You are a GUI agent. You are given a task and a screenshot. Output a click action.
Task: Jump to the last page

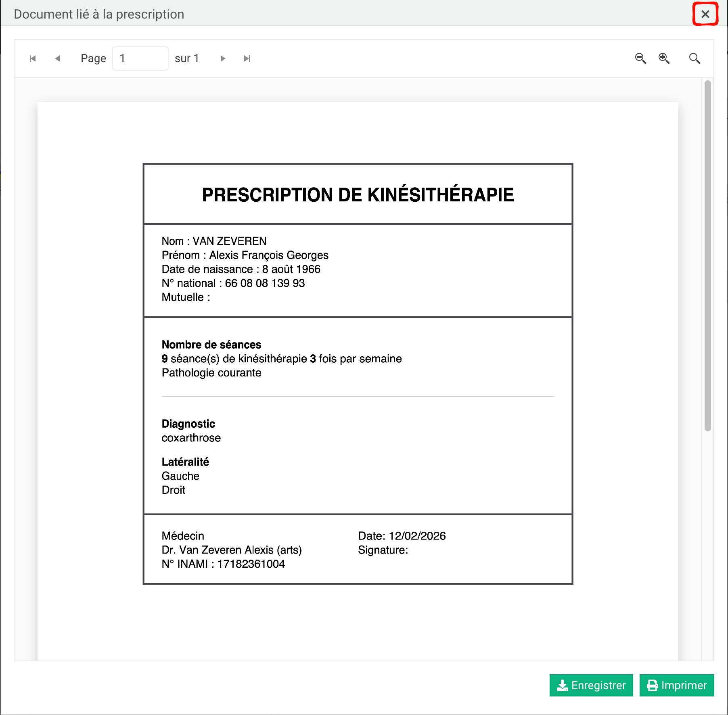click(247, 59)
